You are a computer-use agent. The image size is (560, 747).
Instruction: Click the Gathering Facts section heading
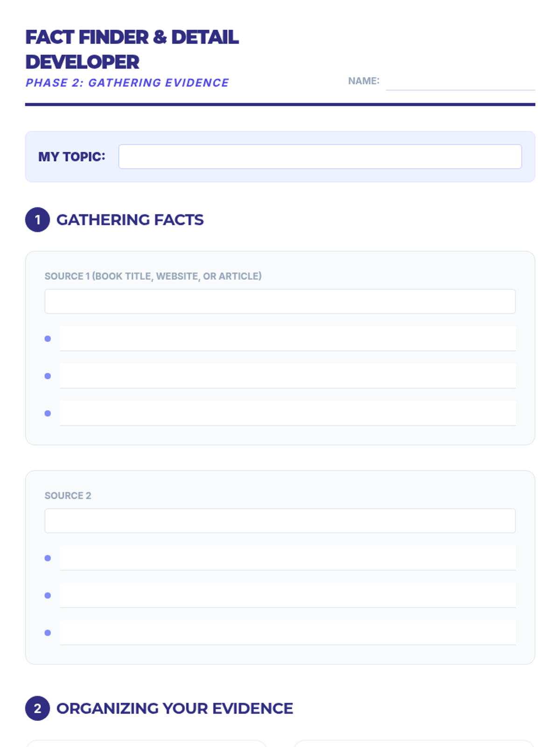coord(130,220)
